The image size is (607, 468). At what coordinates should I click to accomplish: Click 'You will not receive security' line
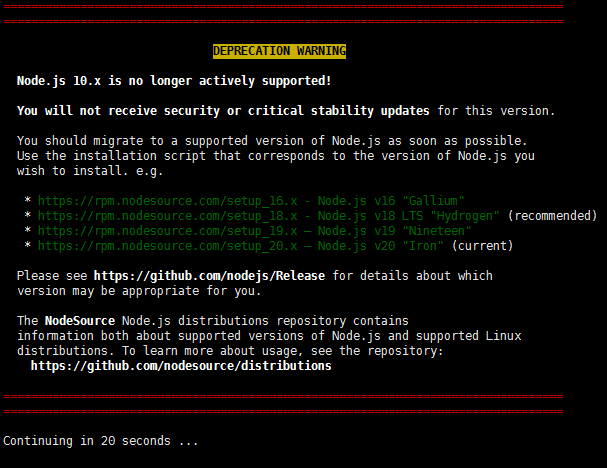pyautogui.click(x=286, y=111)
